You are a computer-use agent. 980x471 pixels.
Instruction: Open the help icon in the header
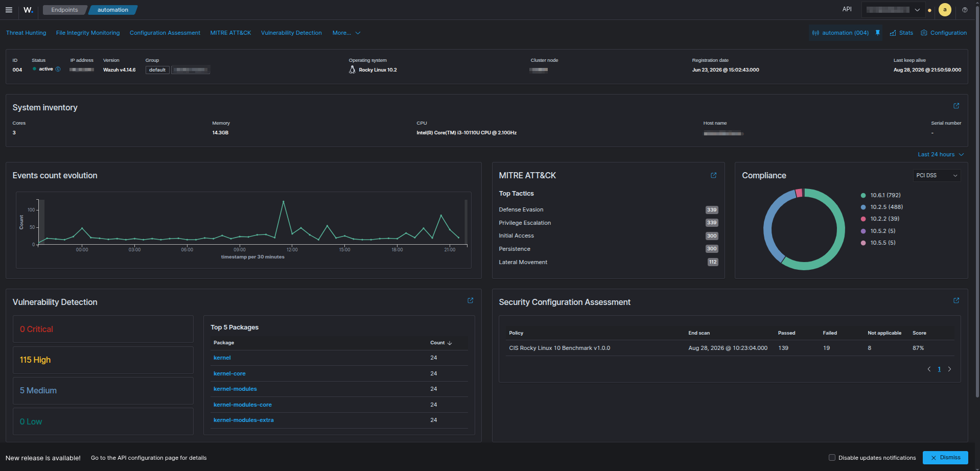tap(965, 10)
